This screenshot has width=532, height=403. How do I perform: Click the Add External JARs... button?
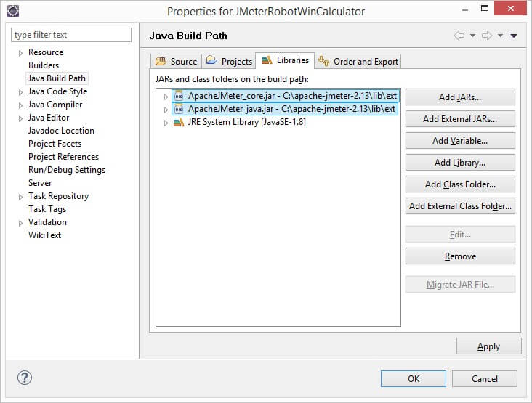point(460,119)
